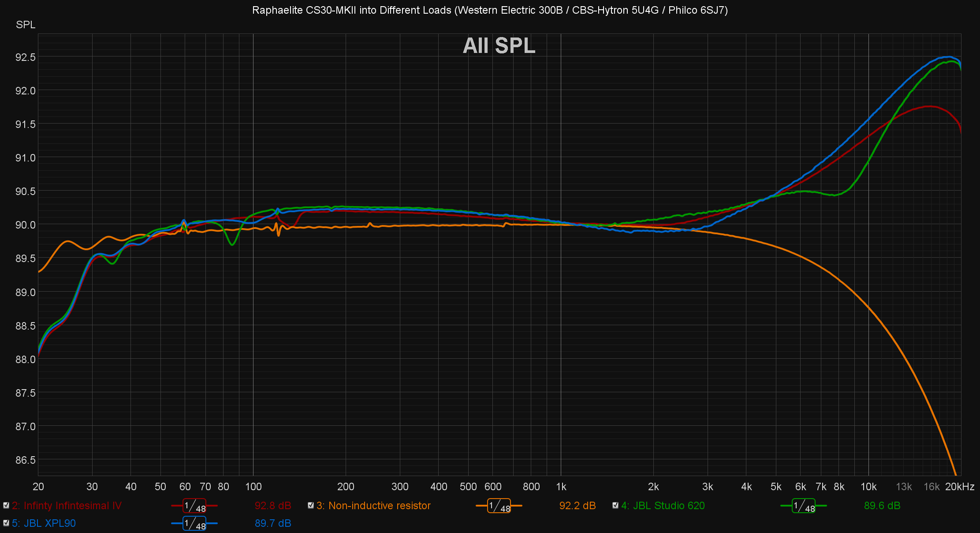Click the 91.5 value on the SPL axis
The image size is (980, 533).
26,124
